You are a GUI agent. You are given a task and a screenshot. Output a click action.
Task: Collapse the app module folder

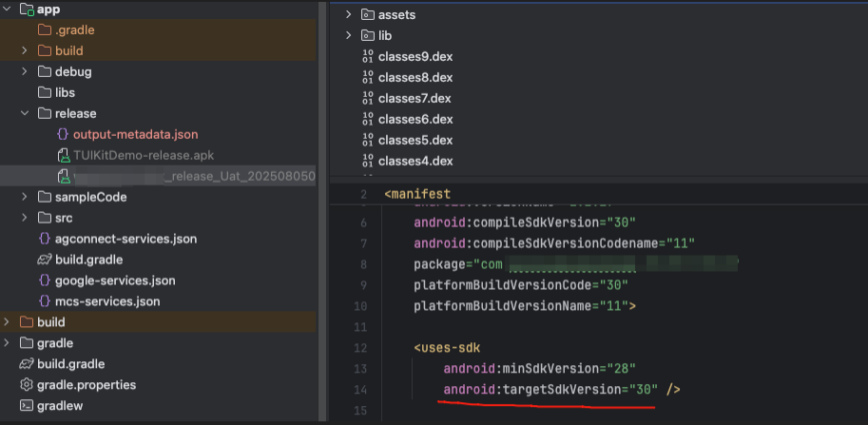(x=8, y=10)
